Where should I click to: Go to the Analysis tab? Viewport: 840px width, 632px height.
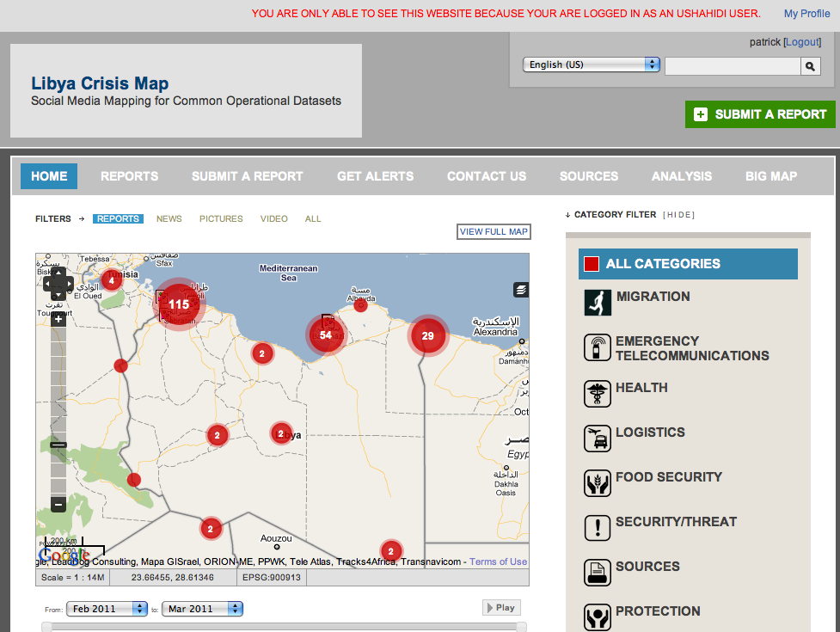tap(681, 176)
